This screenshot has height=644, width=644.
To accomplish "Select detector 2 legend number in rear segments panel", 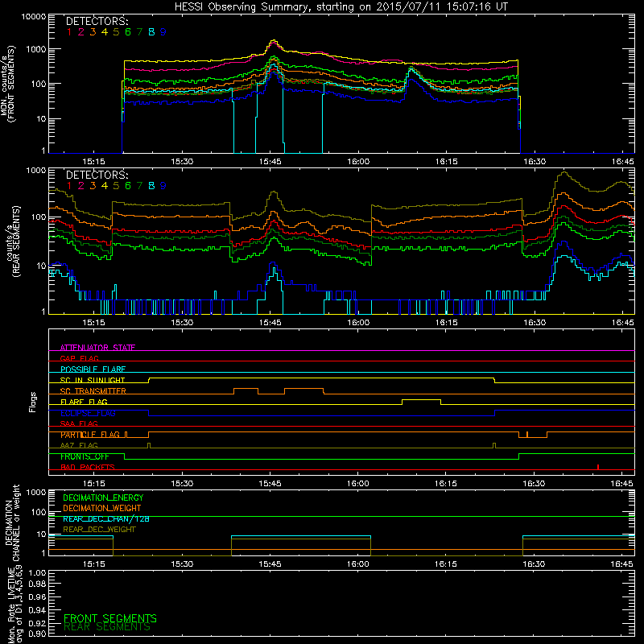I will click(81, 186).
